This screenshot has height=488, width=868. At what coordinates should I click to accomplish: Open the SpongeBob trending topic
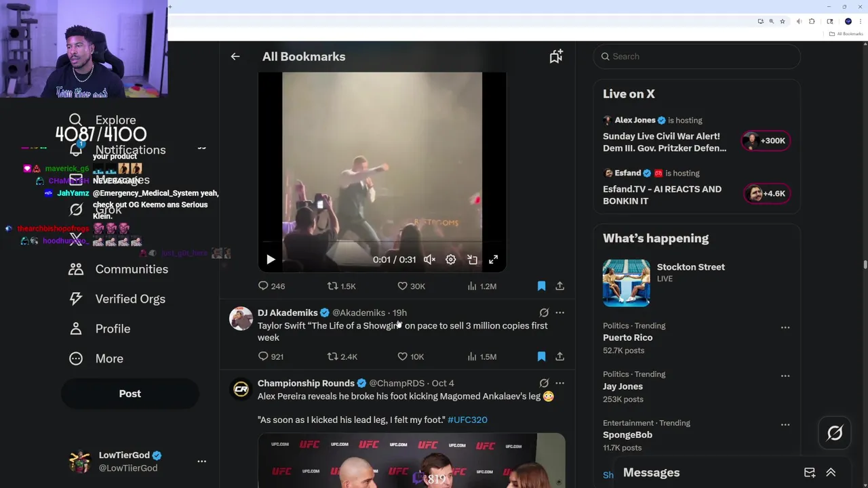pos(627,435)
